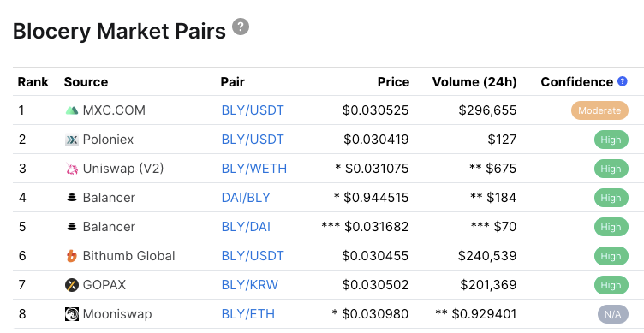
Task: Click the High confidence badge for GOPAX
Action: (x=611, y=285)
